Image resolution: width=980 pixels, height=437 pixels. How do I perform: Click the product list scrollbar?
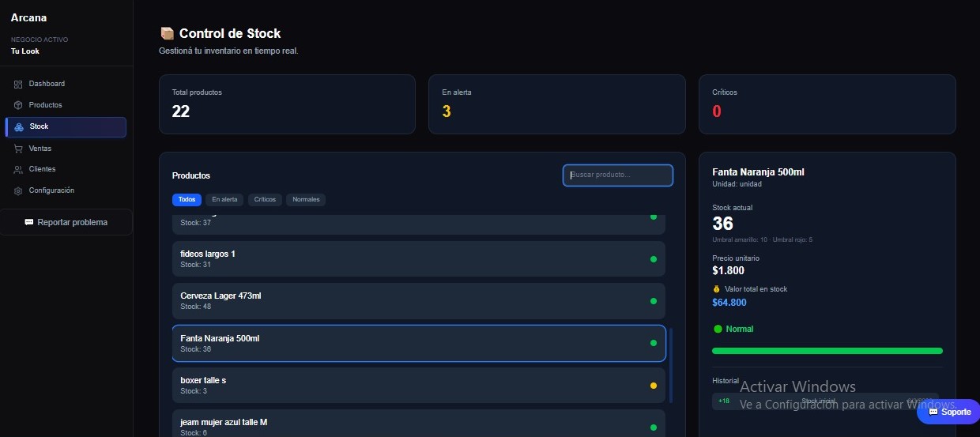point(671,365)
